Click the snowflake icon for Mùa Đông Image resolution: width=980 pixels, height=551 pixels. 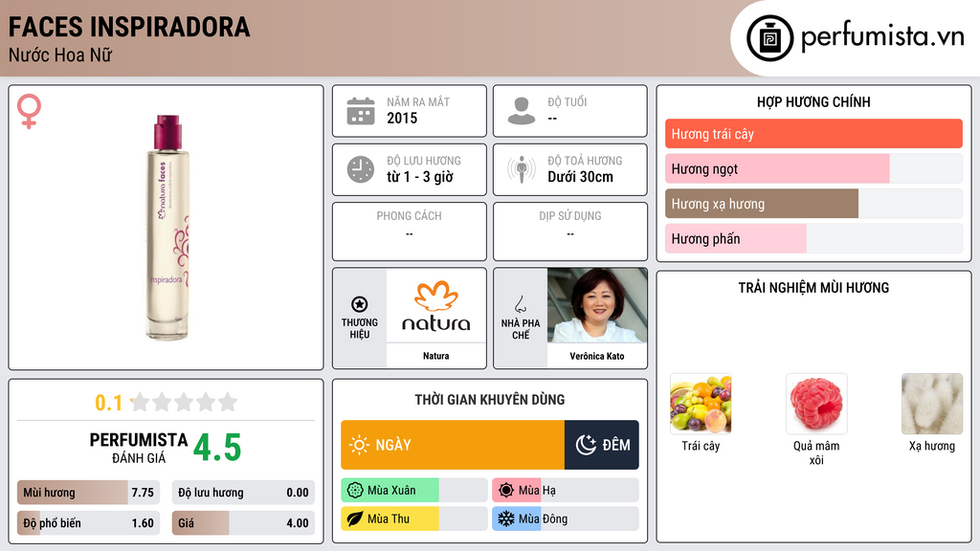point(506,519)
